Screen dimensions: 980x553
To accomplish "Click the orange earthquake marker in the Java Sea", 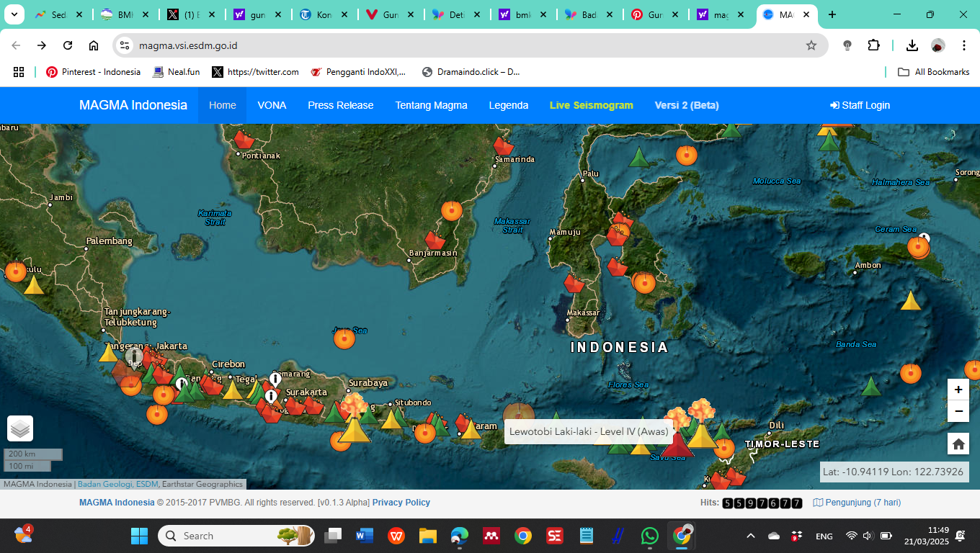I will pos(344,338).
